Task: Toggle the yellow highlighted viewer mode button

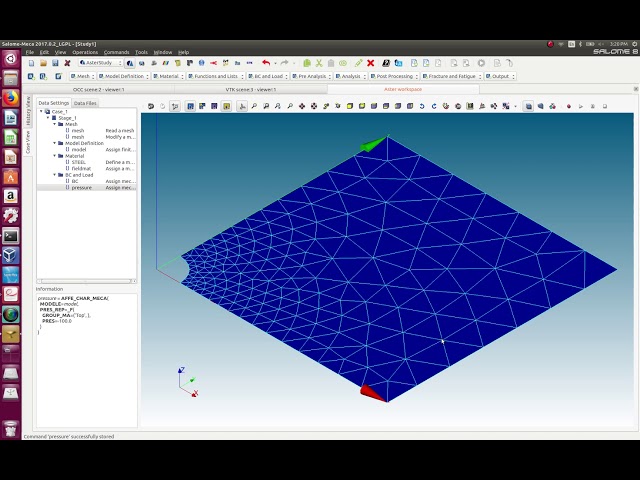Action: [227, 106]
